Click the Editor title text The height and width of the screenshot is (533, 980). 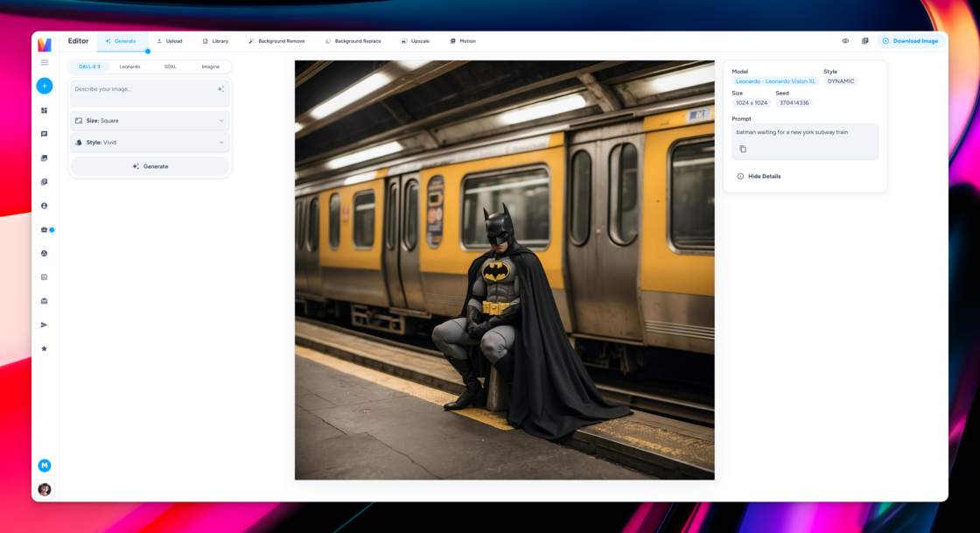click(x=78, y=41)
